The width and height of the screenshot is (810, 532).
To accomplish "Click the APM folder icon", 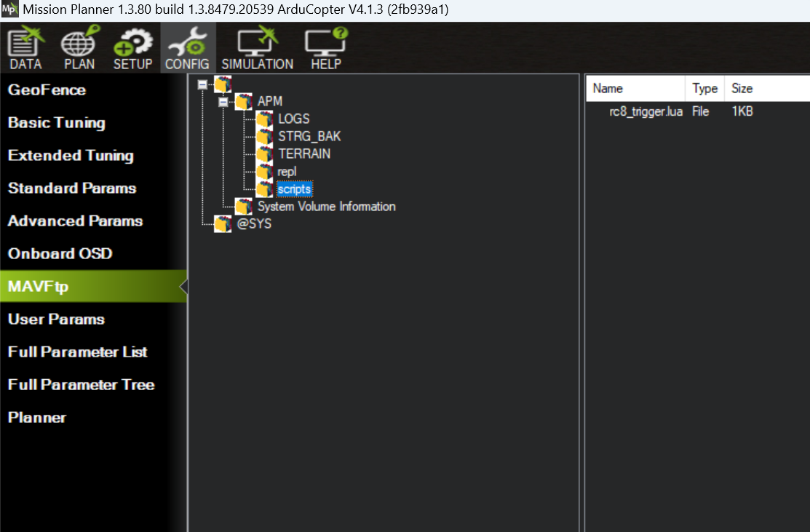I will point(243,101).
